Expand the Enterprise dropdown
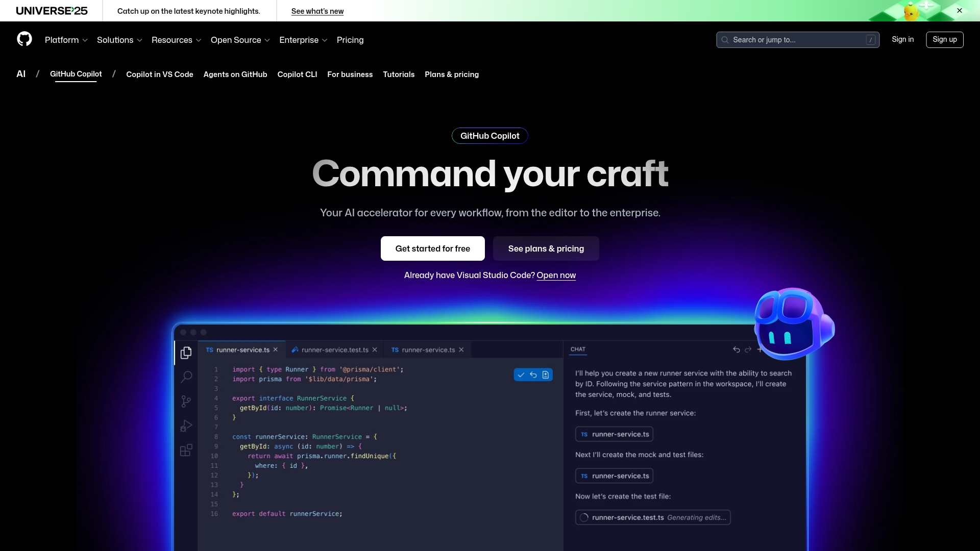Viewport: 980px width, 551px height. pos(303,40)
